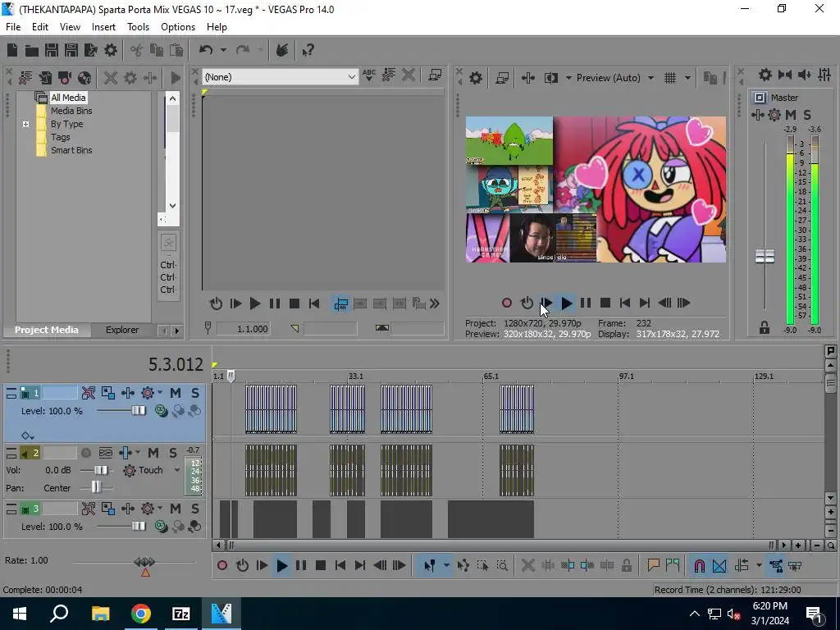Toggle Ignore Event Grouping icon
840x630 pixels.
tap(795, 565)
